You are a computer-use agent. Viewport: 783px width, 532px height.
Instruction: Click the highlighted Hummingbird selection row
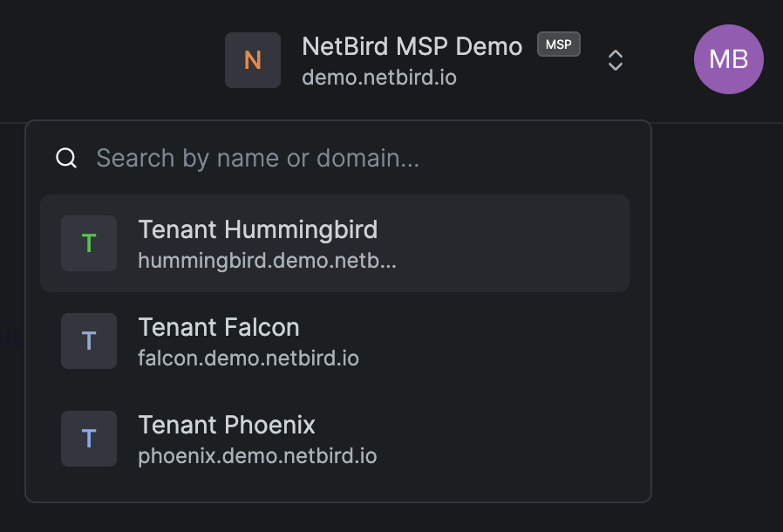click(x=334, y=243)
